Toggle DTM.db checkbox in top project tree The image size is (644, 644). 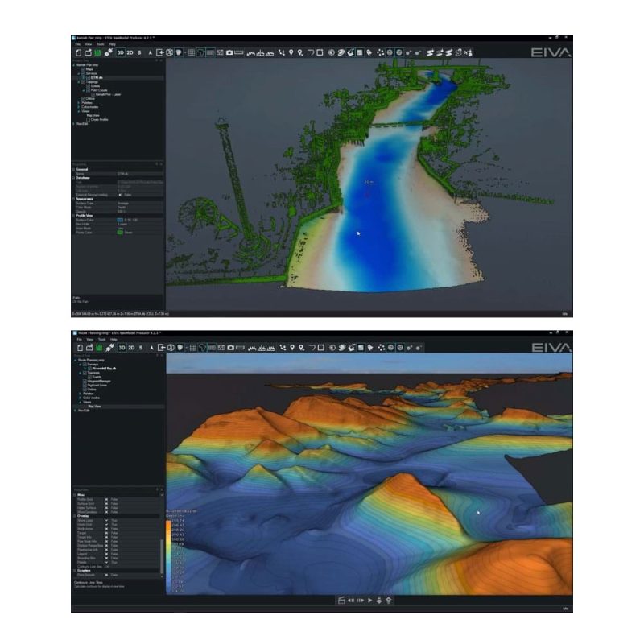(89, 77)
